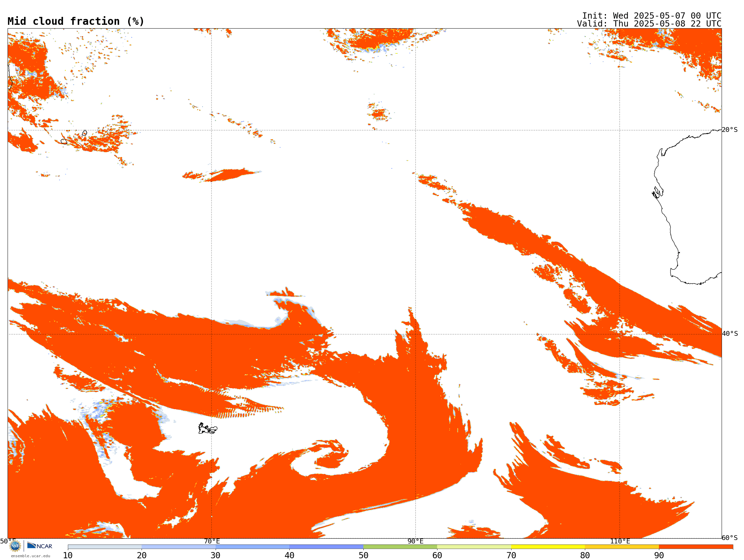
Task: Click the colorbar tick label 60
Action: pos(437,556)
